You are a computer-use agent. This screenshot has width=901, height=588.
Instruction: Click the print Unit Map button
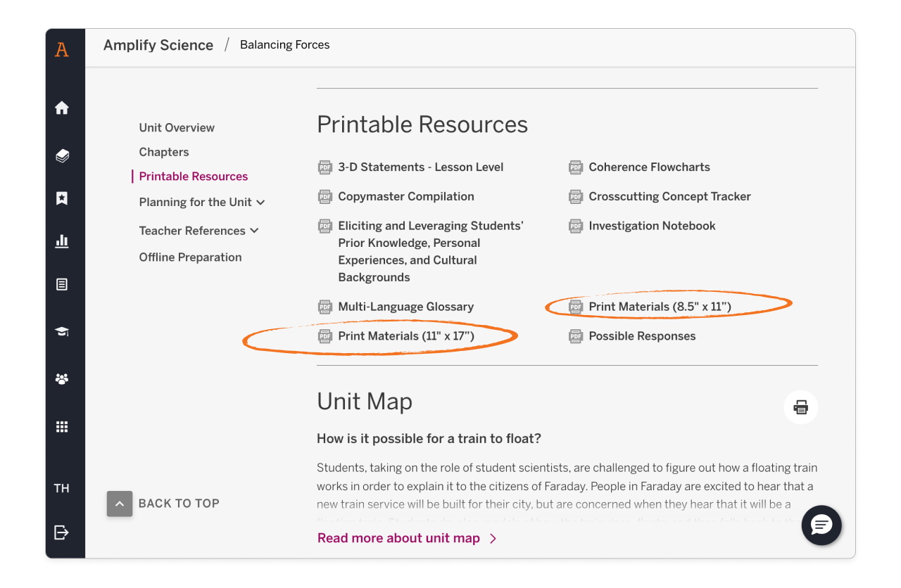click(x=800, y=407)
